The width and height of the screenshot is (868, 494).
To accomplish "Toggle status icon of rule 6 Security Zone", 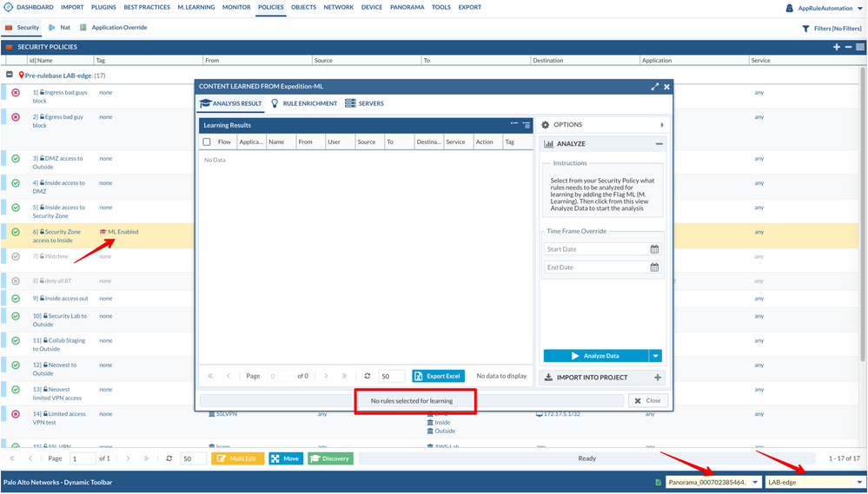I will pyautogui.click(x=16, y=233).
